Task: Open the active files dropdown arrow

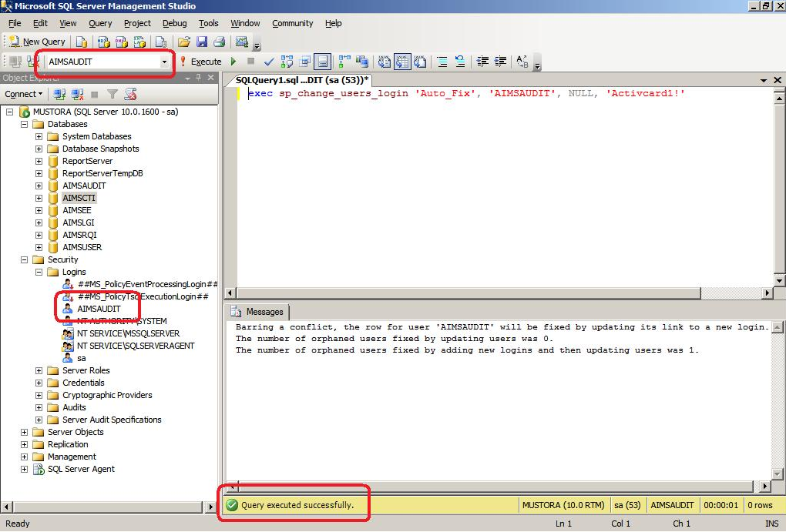Action: [x=764, y=80]
